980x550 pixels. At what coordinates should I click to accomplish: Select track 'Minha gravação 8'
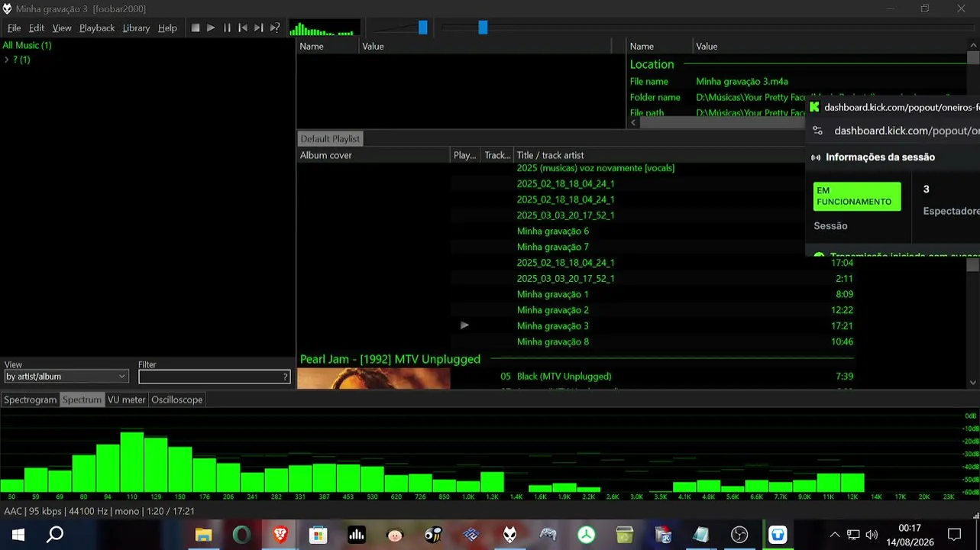pyautogui.click(x=552, y=341)
